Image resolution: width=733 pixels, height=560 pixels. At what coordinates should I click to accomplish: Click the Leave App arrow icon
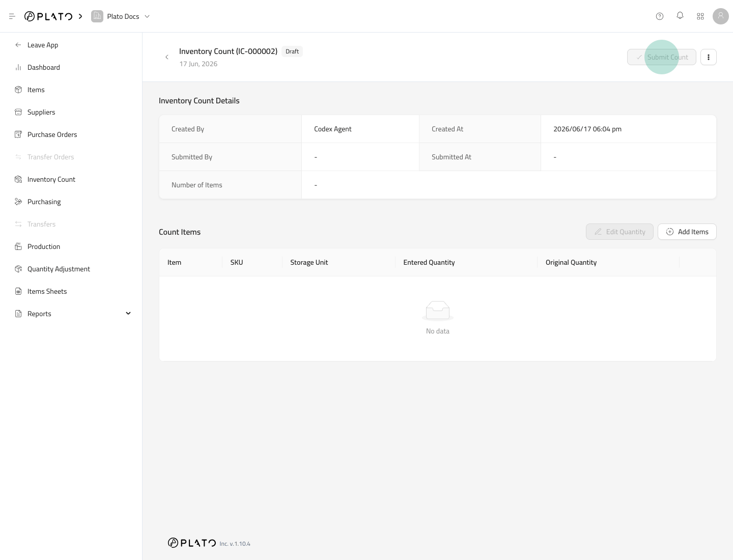18,45
